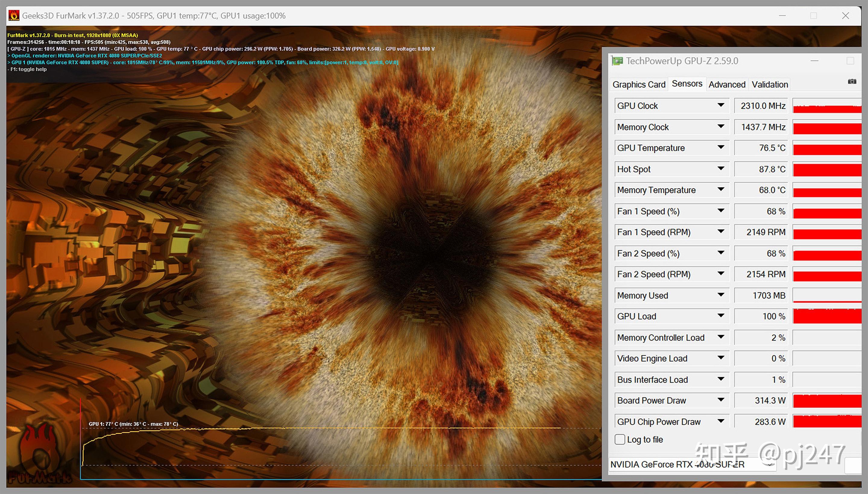
Task: Open the NVIDIA GeForce RTX 4080 SUPER selector
Action: 692,464
